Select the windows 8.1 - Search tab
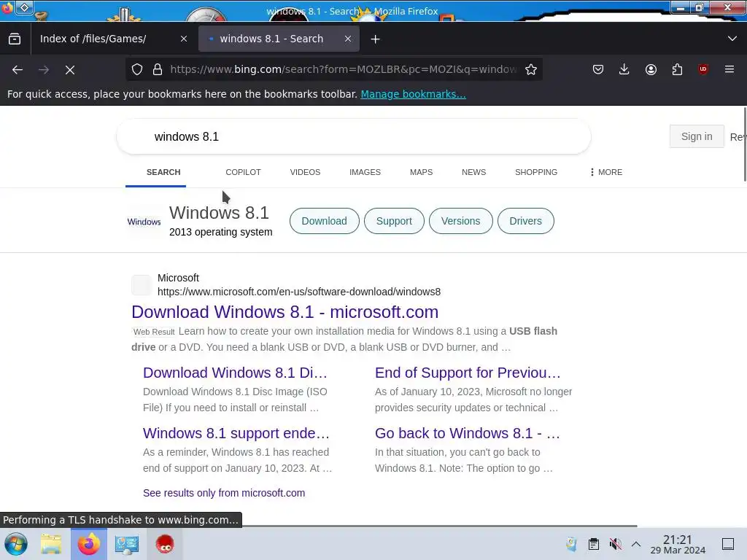The image size is (747, 560). tap(279, 39)
